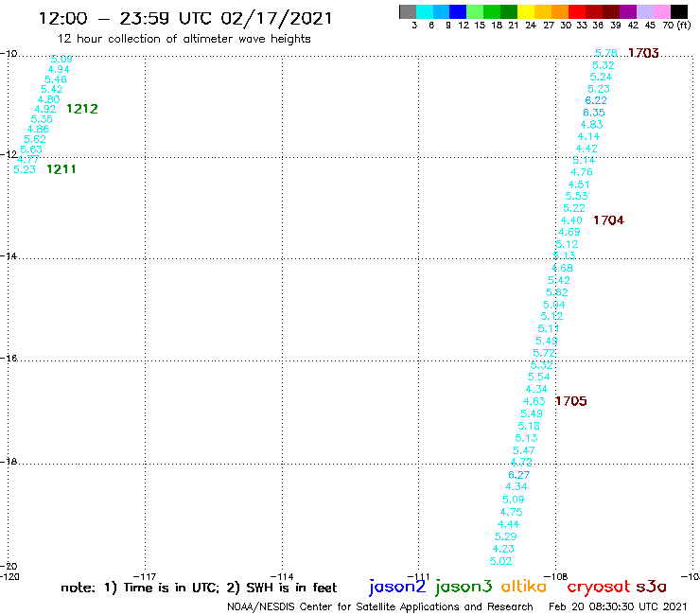The height and width of the screenshot is (615, 700).
Task: Click the wave height value '5.78'
Action: (606, 53)
